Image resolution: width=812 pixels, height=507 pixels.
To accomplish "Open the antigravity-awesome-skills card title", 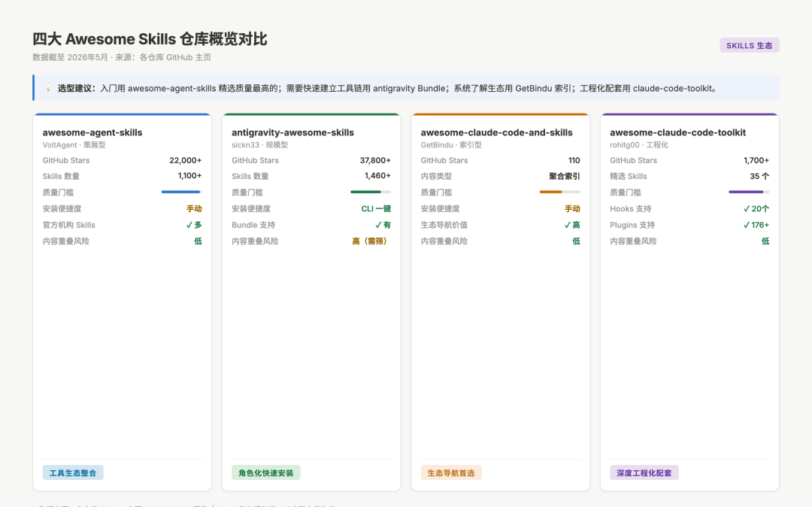I will point(292,132).
